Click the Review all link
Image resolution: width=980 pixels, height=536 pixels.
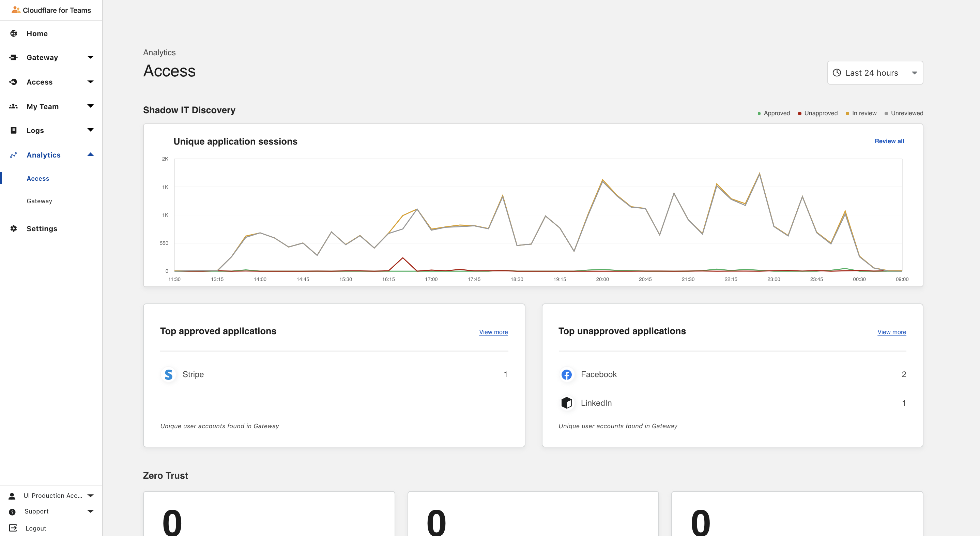[889, 141]
